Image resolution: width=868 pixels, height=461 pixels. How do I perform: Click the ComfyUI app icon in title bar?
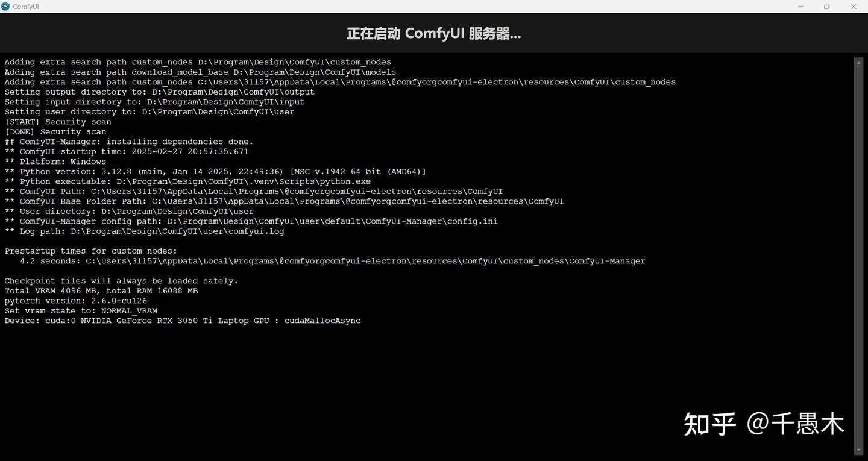pyautogui.click(x=5, y=6)
